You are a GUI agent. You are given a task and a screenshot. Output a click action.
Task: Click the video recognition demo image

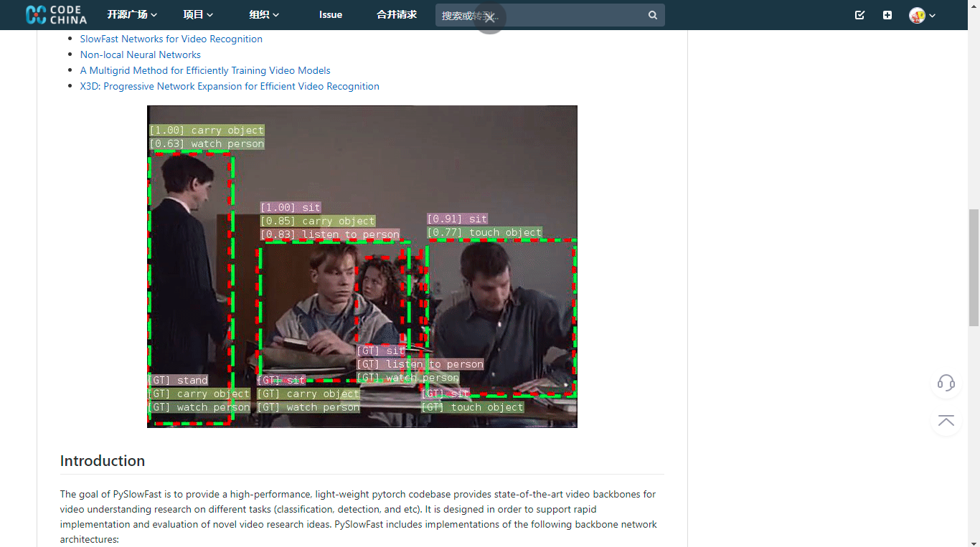(x=362, y=266)
